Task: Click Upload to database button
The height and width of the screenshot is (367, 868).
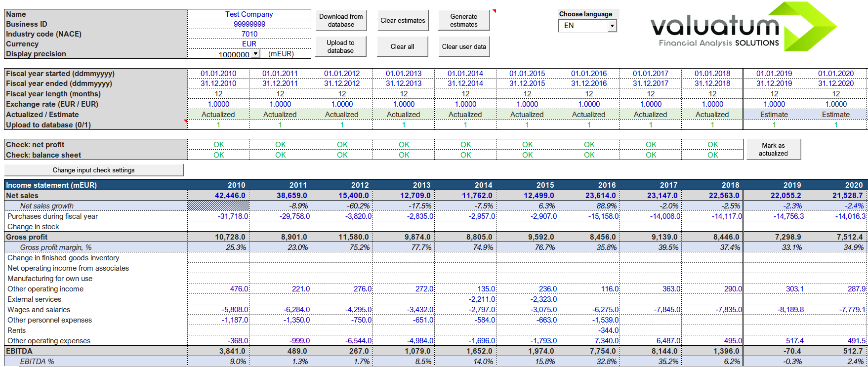Action: [x=341, y=47]
